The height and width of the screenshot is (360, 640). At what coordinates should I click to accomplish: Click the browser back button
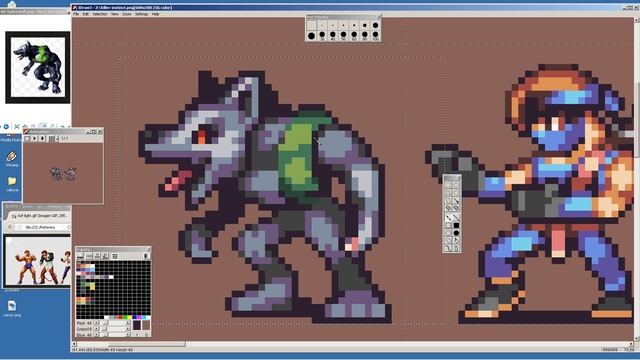[11, 227]
